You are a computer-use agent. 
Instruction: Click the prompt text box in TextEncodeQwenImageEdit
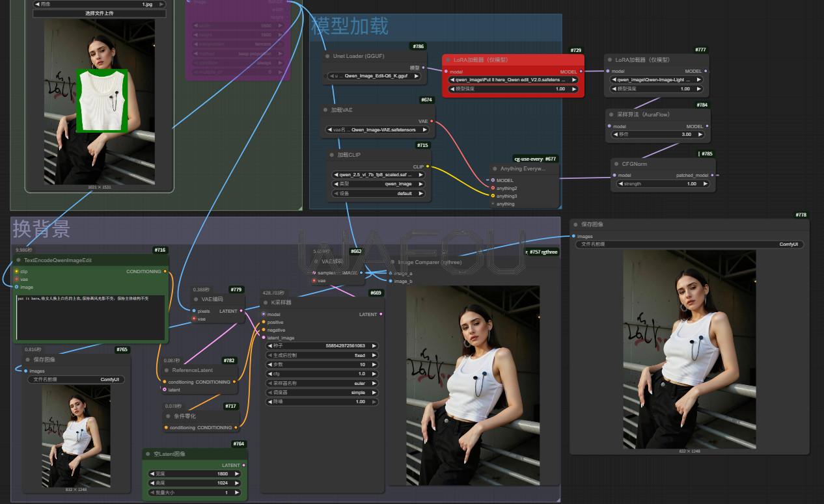click(90, 315)
